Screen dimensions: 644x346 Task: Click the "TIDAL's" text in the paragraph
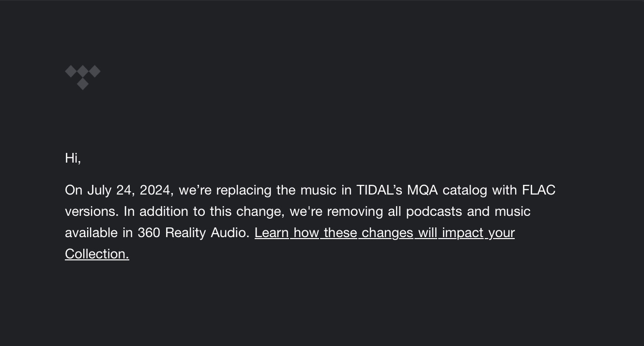[x=379, y=190]
